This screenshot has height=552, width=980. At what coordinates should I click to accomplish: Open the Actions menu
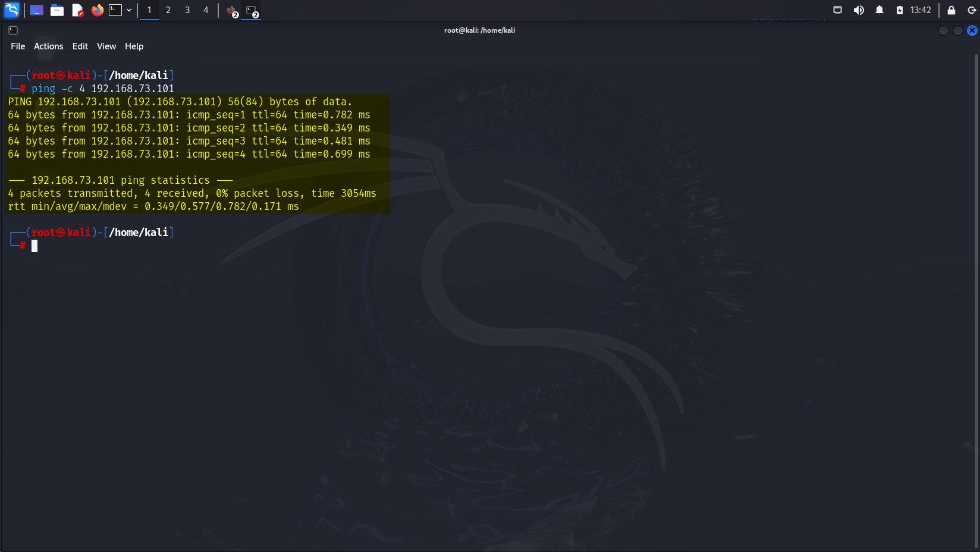48,46
